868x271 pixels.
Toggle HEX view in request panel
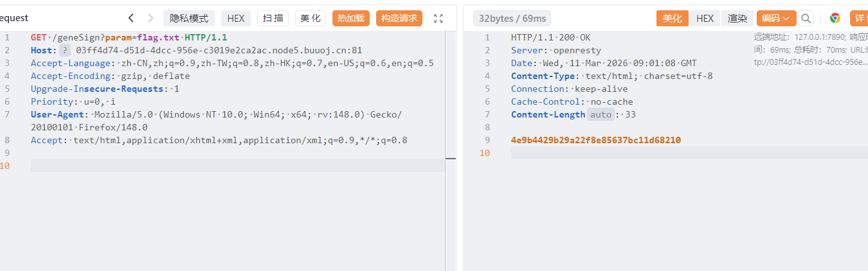coord(236,18)
